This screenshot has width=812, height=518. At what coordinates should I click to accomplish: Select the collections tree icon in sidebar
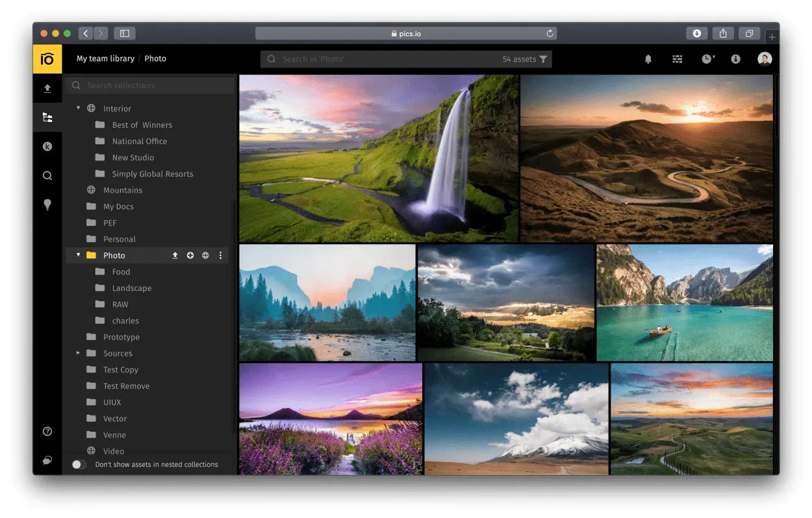(47, 117)
